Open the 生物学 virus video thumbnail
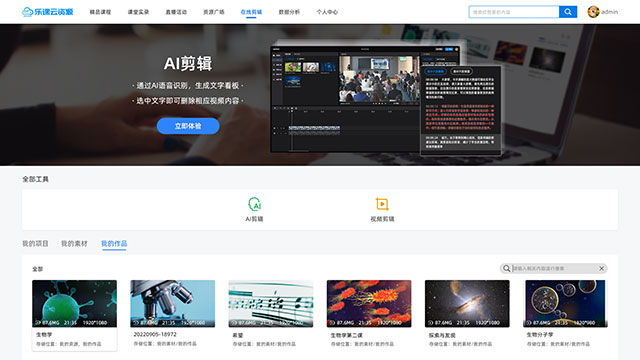The image size is (640, 360). pyautogui.click(x=74, y=304)
